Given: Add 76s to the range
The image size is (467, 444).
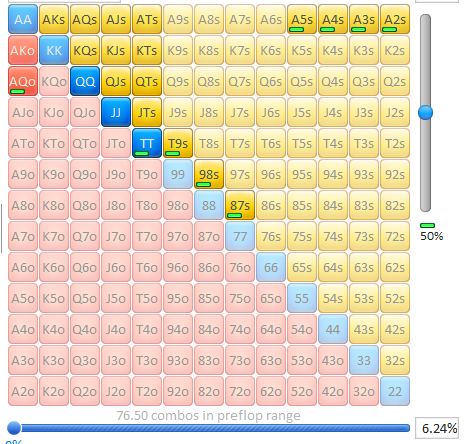Looking at the screenshot, I should coord(271,236).
